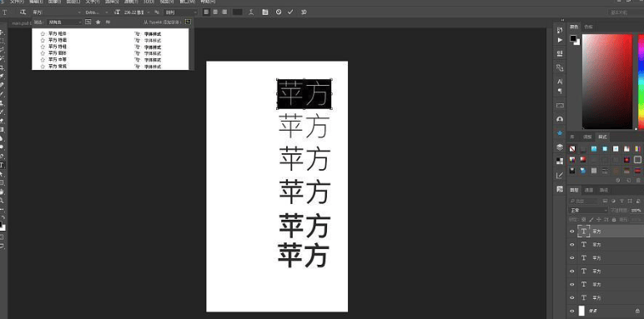Click the highlighted 苹方 text on canvas
This screenshot has width=644, height=319.
pyautogui.click(x=304, y=94)
